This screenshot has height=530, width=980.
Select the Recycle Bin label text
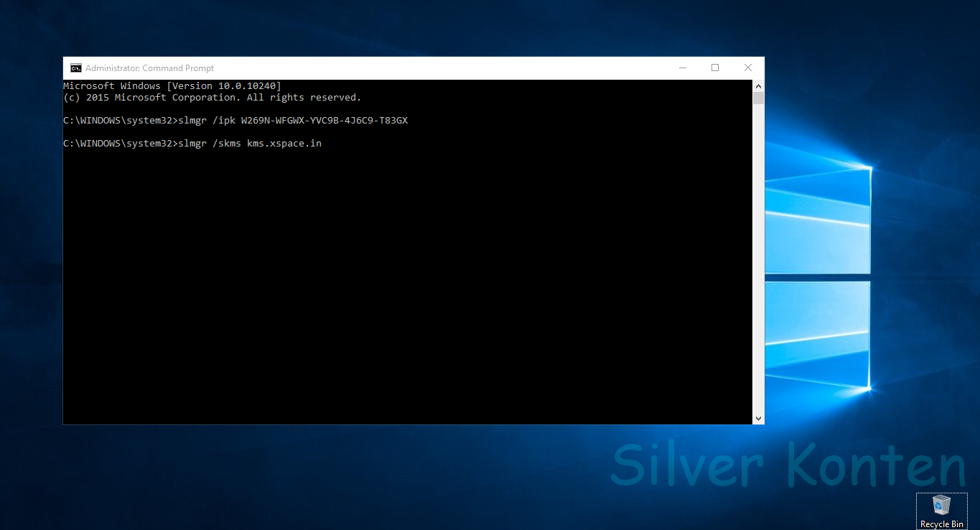click(941, 524)
